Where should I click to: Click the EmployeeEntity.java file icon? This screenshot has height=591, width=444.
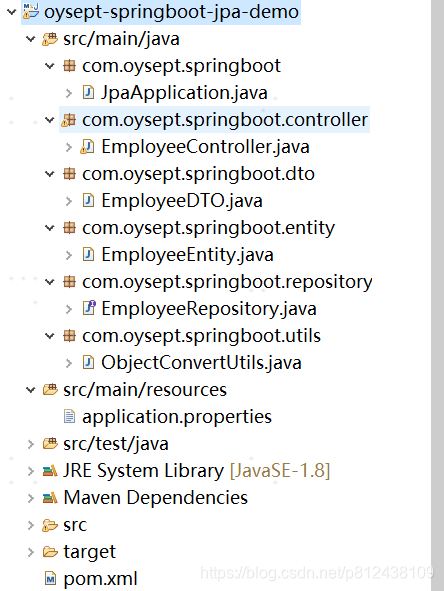tap(88, 254)
